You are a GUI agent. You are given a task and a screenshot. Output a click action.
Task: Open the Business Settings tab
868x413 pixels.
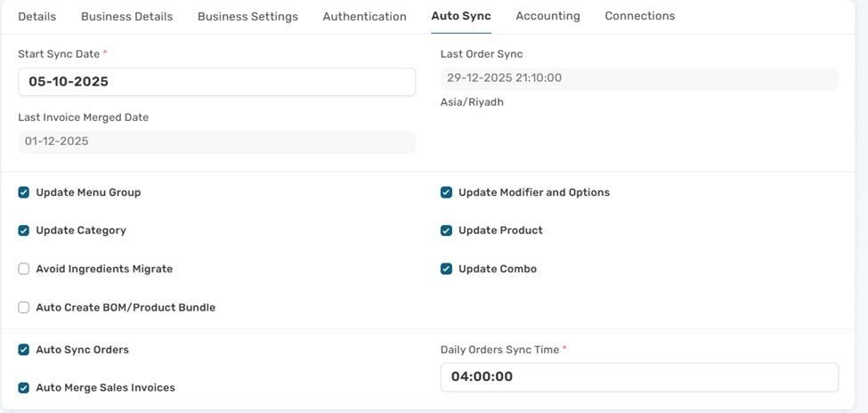pyautogui.click(x=247, y=16)
